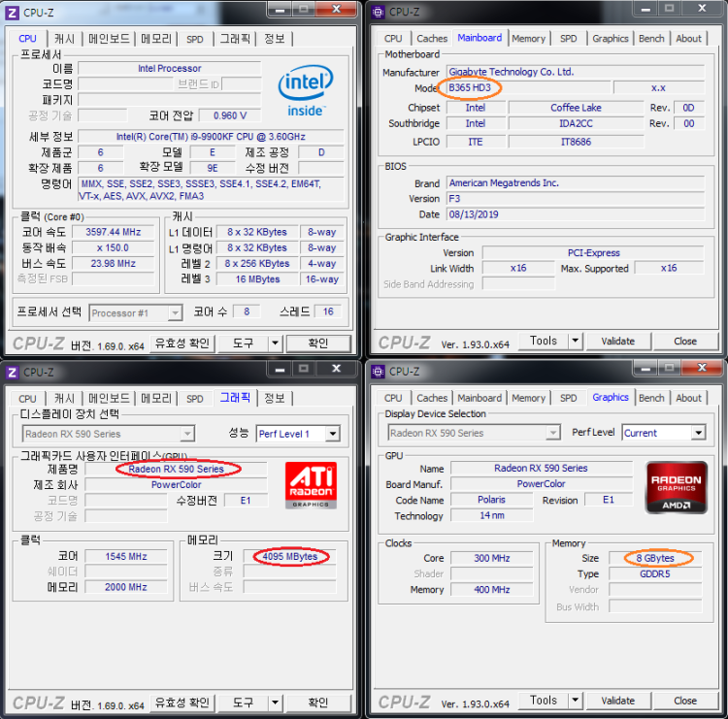Open 도구 dropdown arrow in Korean graphics window

(275, 703)
